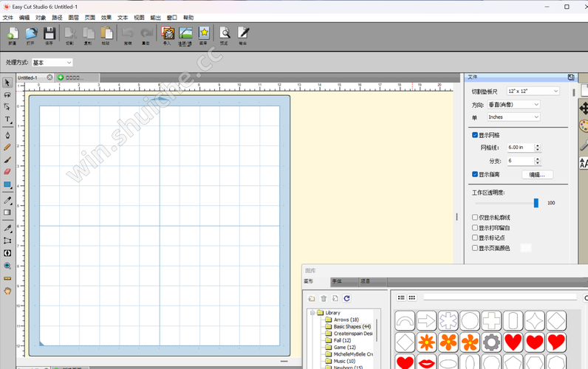
Task: Click the Open file toolbar icon
Action: tap(31, 34)
